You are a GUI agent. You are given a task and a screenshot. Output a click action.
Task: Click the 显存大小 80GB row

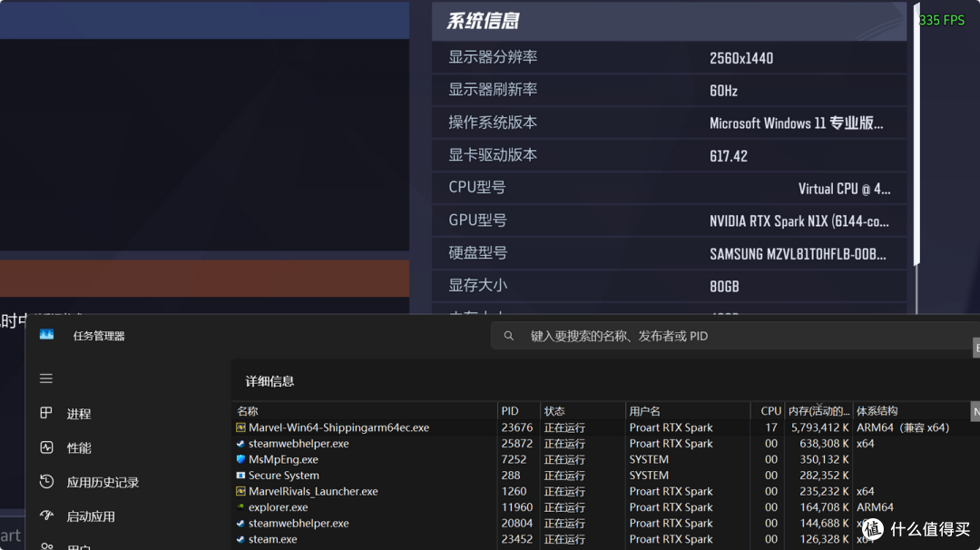(669, 286)
